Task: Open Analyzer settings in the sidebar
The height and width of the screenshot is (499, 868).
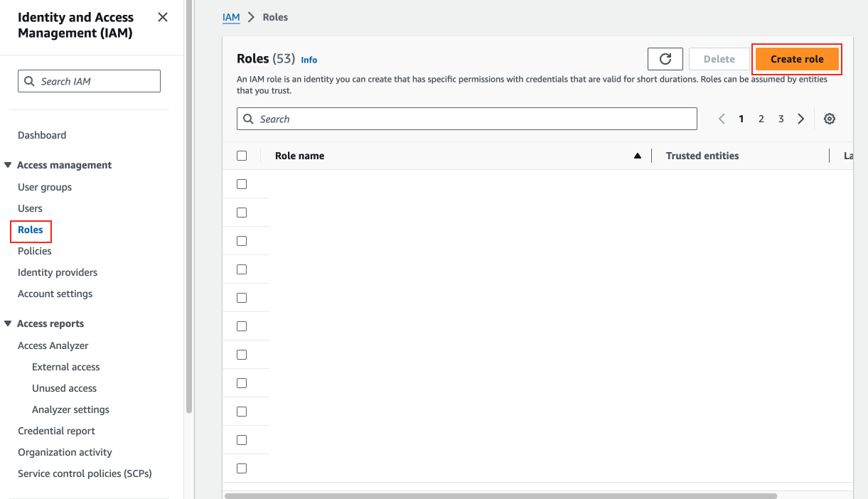Action: click(x=70, y=409)
